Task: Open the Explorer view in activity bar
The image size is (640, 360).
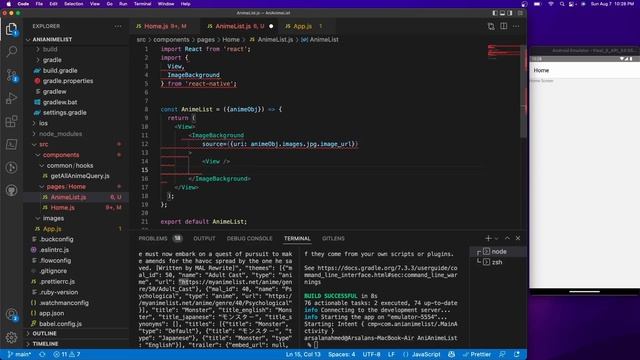Action: 11,29
